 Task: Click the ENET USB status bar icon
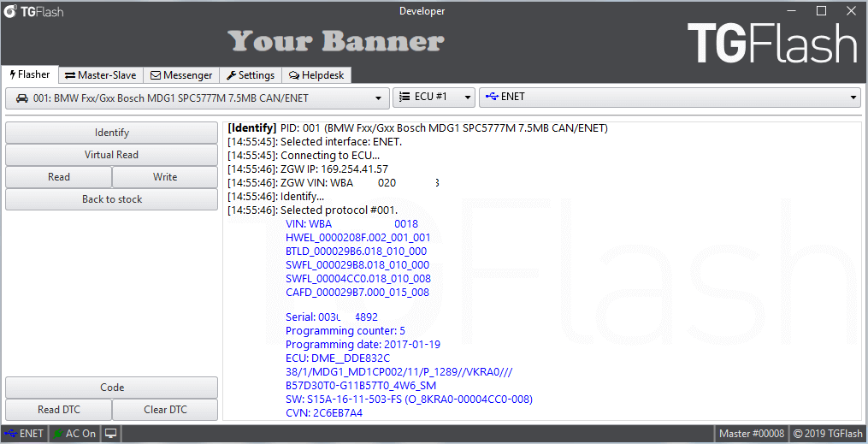pyautogui.click(x=10, y=434)
